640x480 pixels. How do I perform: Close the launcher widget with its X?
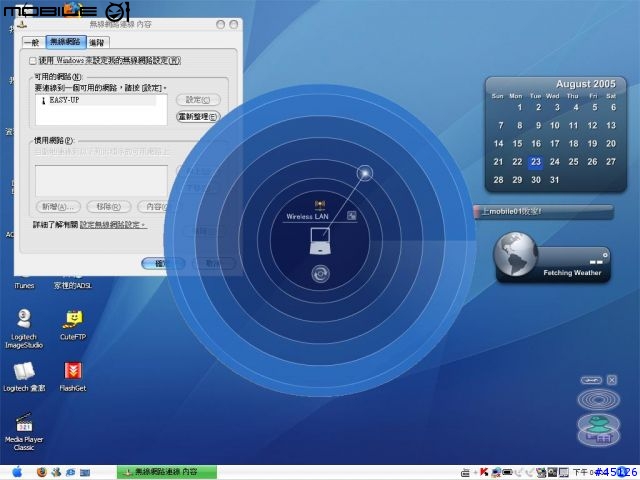pos(611,380)
